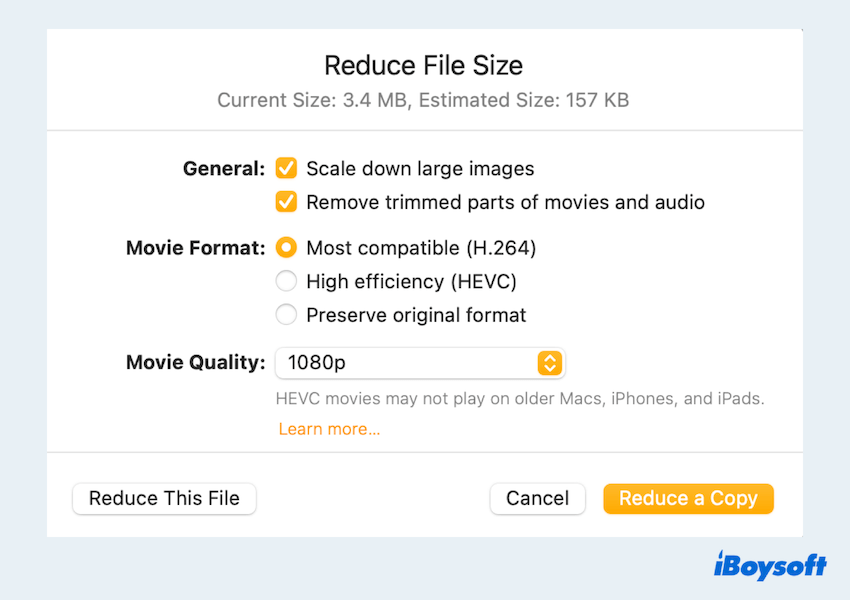Open the Learn more… link
The image size is (850, 600).
(329, 429)
